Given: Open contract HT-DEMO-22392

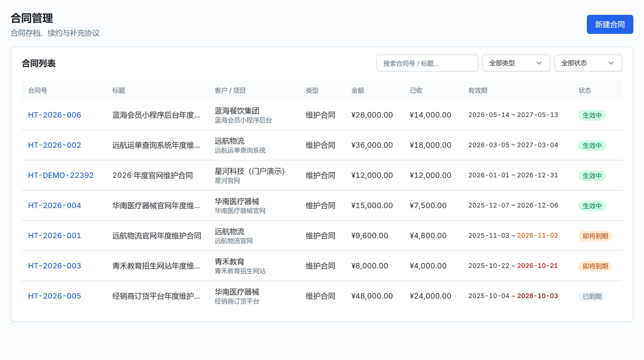Looking at the screenshot, I should click(x=61, y=175).
